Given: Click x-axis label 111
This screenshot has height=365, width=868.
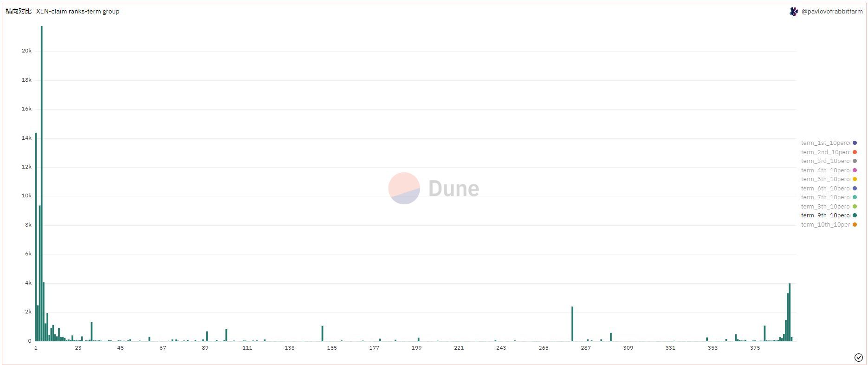Looking at the screenshot, I should click(247, 348).
